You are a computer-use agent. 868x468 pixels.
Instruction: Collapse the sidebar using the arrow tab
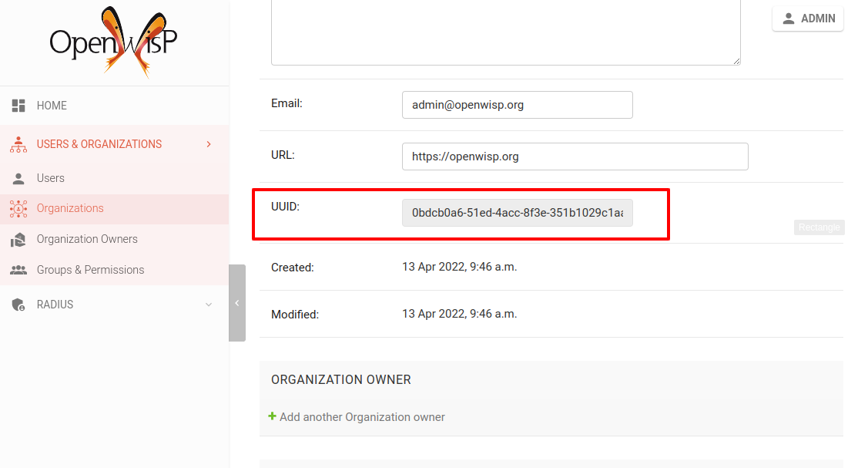(236, 303)
